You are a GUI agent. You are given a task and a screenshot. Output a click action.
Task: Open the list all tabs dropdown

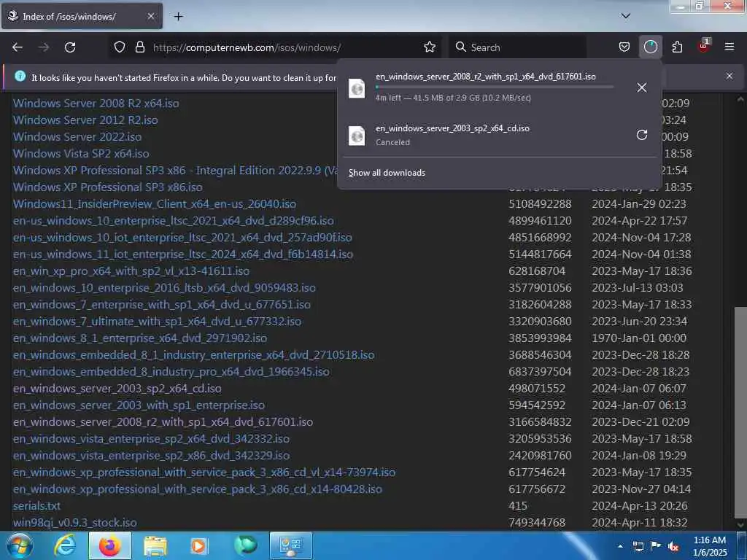(x=625, y=16)
